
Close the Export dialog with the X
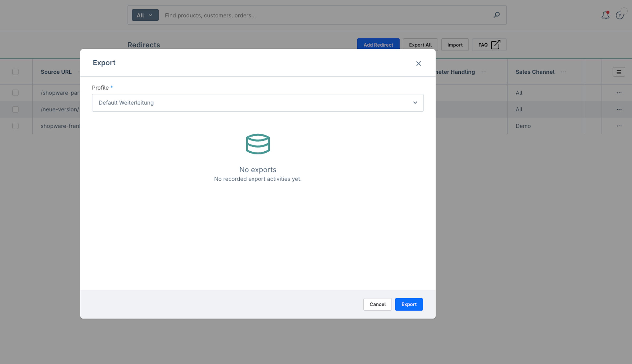click(x=418, y=63)
